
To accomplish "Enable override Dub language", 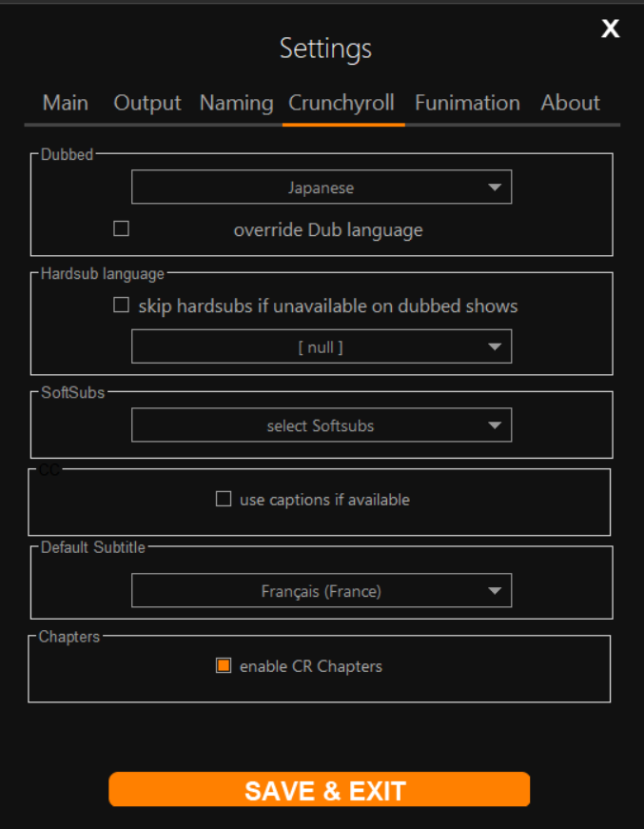I will [121, 228].
